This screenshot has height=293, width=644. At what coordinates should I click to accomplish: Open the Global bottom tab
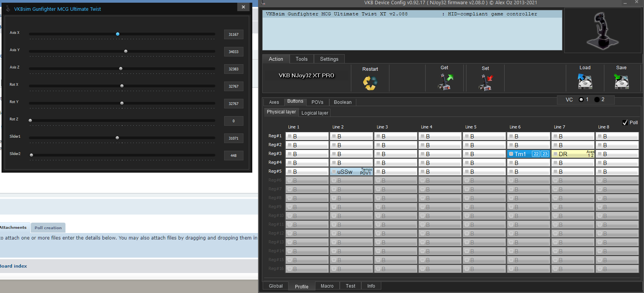pos(276,286)
